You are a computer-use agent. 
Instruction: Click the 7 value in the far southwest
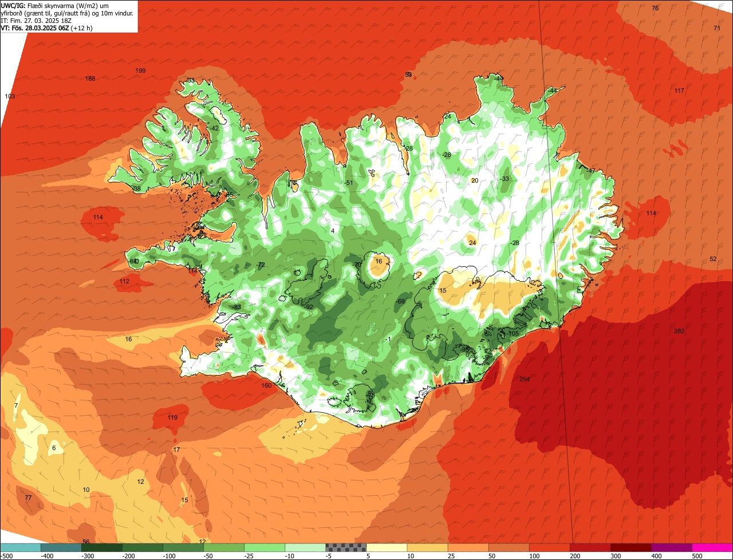(16, 405)
